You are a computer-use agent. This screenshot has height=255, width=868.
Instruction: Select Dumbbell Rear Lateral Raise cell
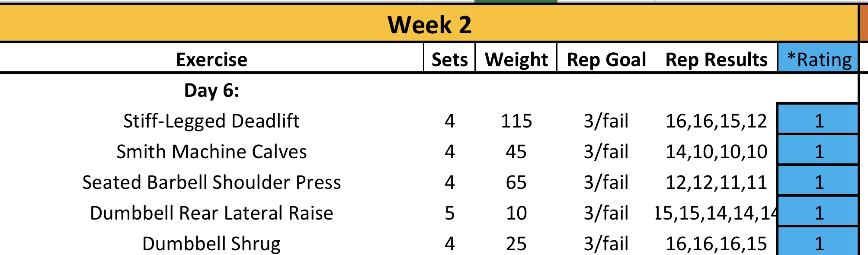pyautogui.click(x=211, y=213)
